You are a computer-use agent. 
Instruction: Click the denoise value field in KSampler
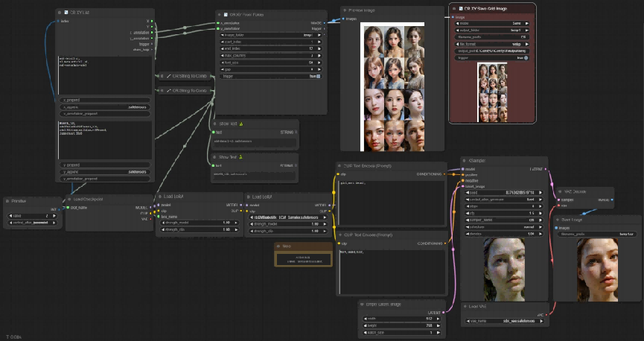click(x=504, y=234)
